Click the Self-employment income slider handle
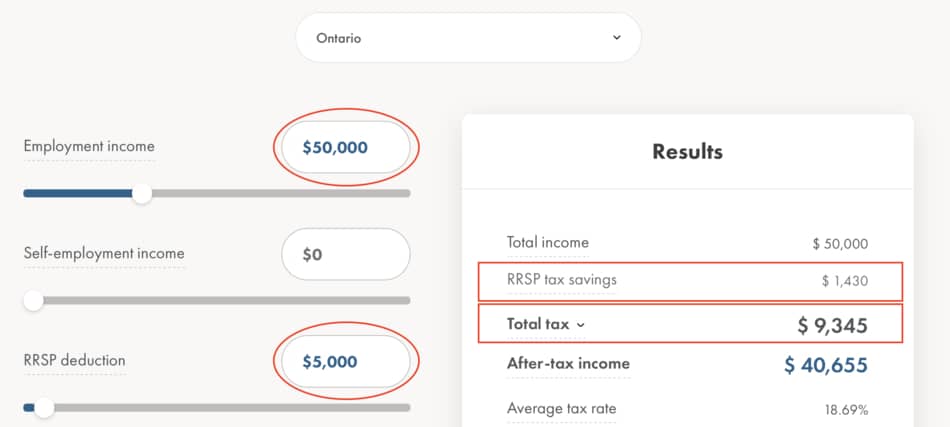 click(x=34, y=300)
